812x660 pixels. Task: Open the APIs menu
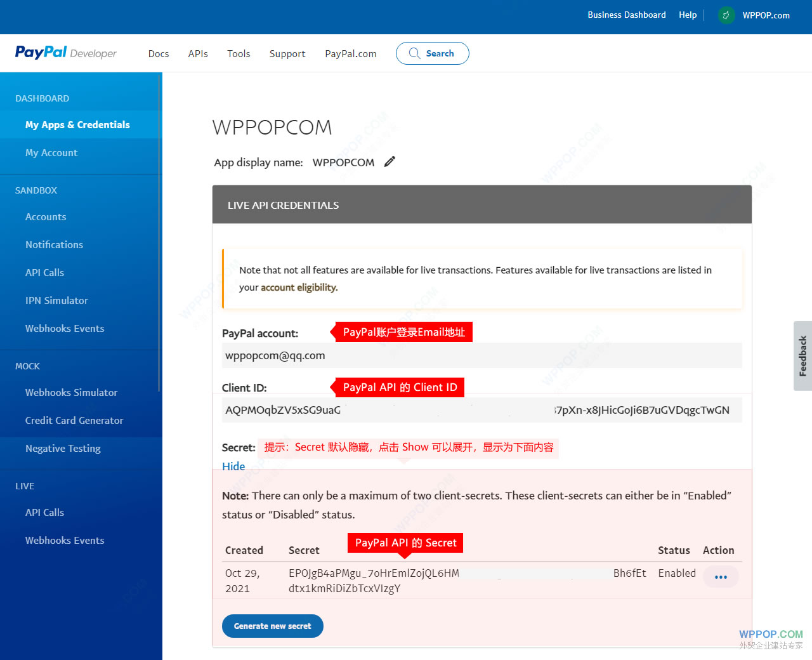[198, 54]
